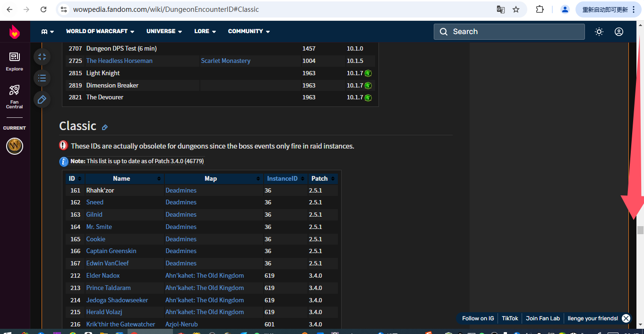This screenshot has width=644, height=334.
Task: Open the Explore sidebar icon
Action: click(x=15, y=62)
